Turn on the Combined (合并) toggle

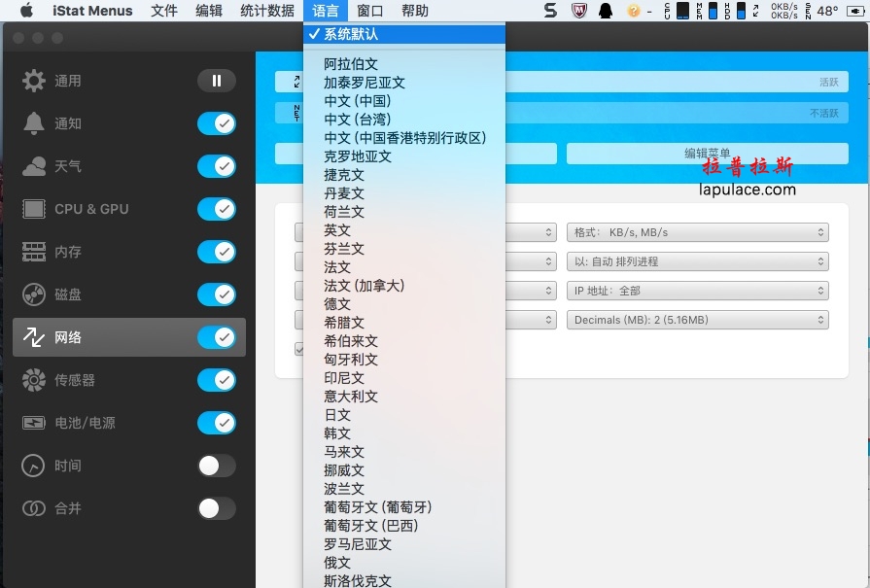pyautogui.click(x=217, y=508)
